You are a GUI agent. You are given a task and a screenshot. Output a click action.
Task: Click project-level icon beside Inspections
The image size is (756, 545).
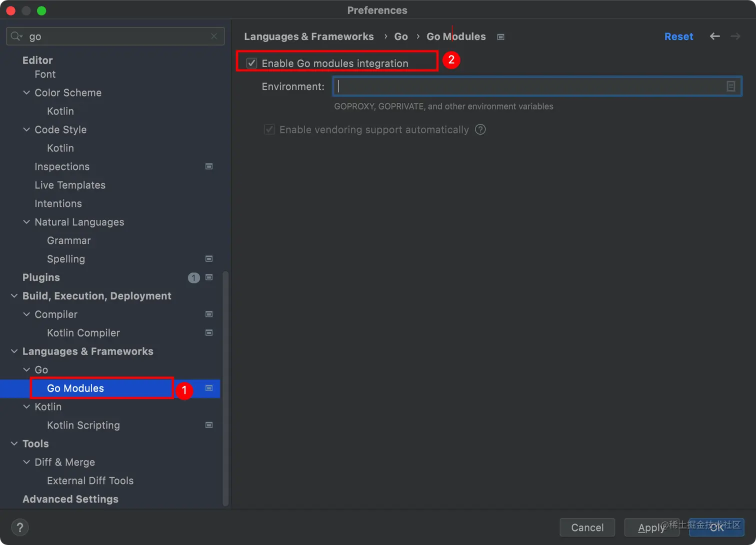(209, 166)
